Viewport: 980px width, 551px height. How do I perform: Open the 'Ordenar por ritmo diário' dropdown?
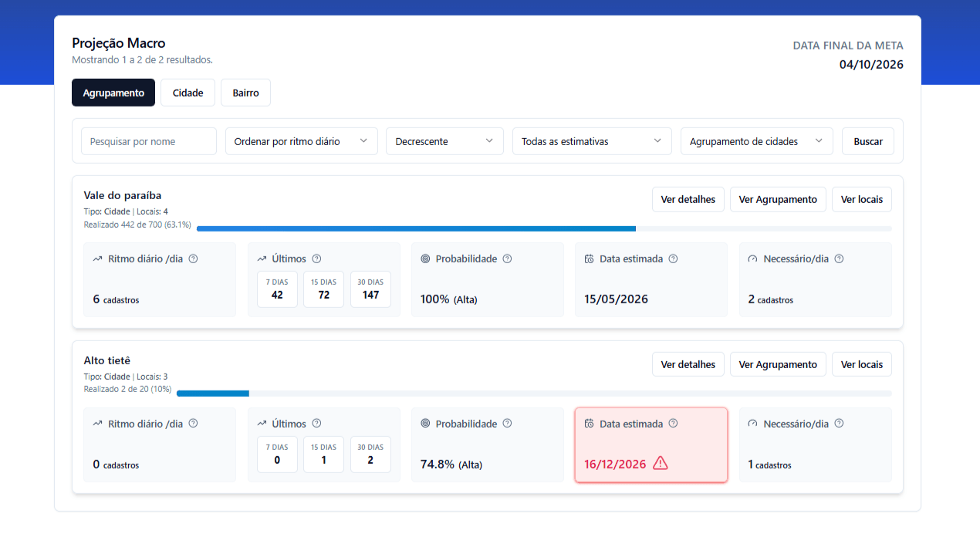(x=302, y=141)
